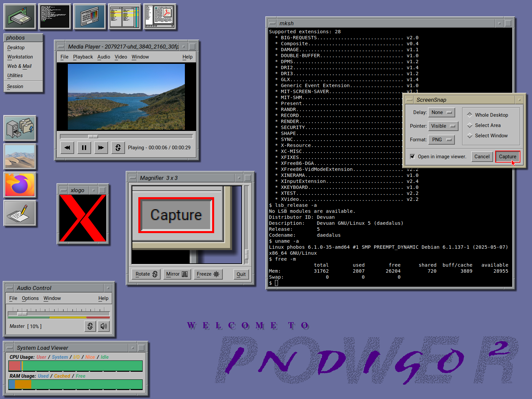The height and width of the screenshot is (399, 532).
Task: Rewind the video in Media Player
Action: (67, 148)
